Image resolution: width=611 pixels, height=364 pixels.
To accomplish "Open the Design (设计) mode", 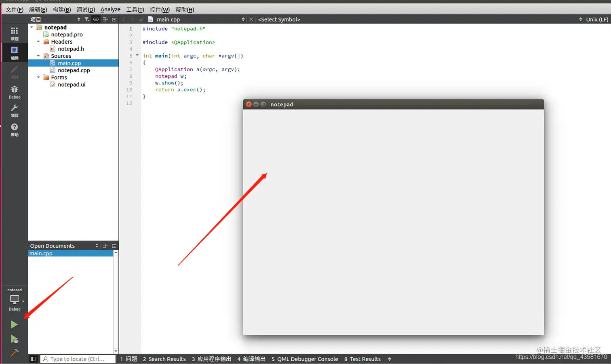I will pyautogui.click(x=14, y=72).
